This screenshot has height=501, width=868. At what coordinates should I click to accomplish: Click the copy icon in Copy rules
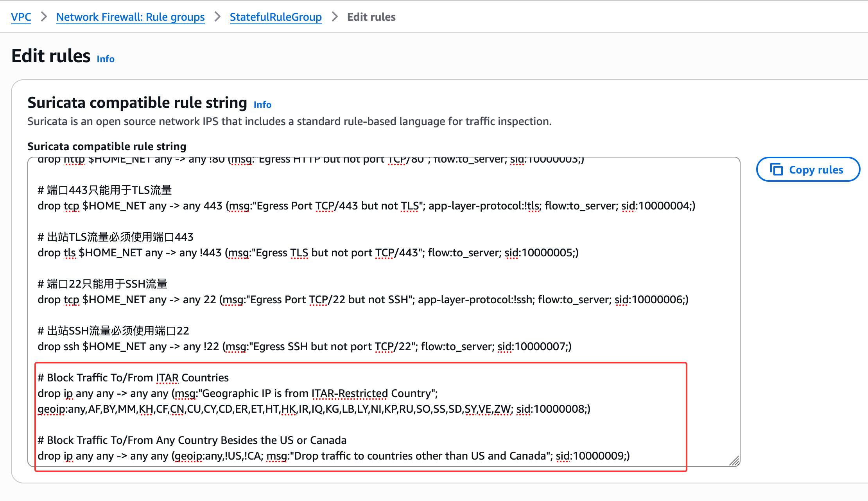click(x=776, y=170)
